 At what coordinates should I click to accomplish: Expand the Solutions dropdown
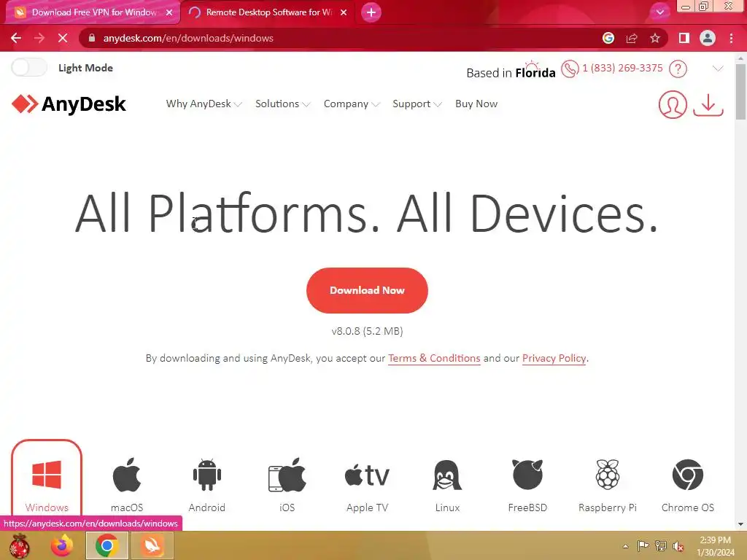point(282,104)
